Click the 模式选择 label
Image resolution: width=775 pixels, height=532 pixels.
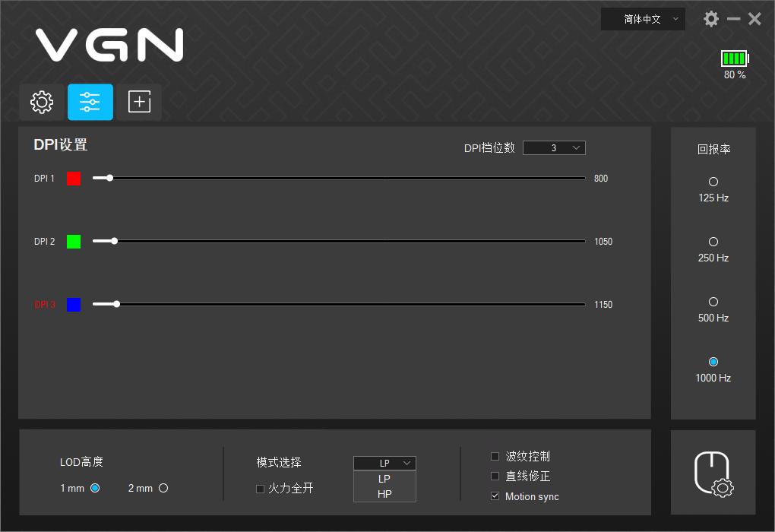(x=279, y=462)
